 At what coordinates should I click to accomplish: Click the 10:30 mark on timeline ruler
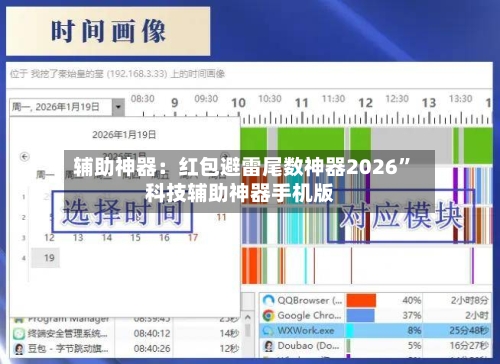click(x=270, y=99)
